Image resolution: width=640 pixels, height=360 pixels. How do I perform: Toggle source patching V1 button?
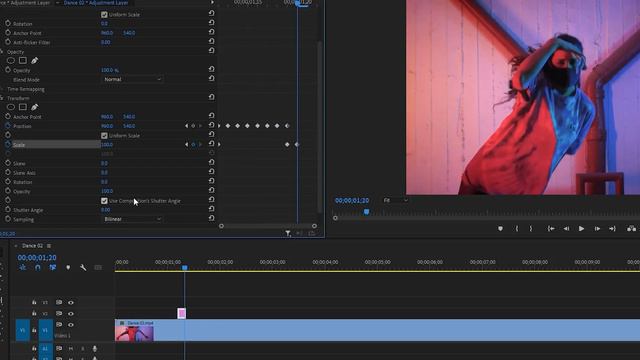pos(22,330)
